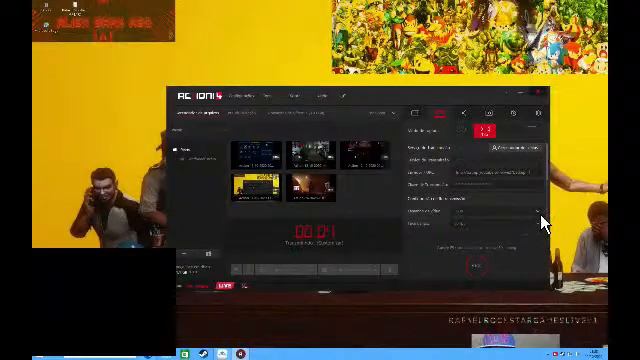The image size is (640, 360).
Task: Click the LIVE badge in status bar
Action: click(x=225, y=286)
